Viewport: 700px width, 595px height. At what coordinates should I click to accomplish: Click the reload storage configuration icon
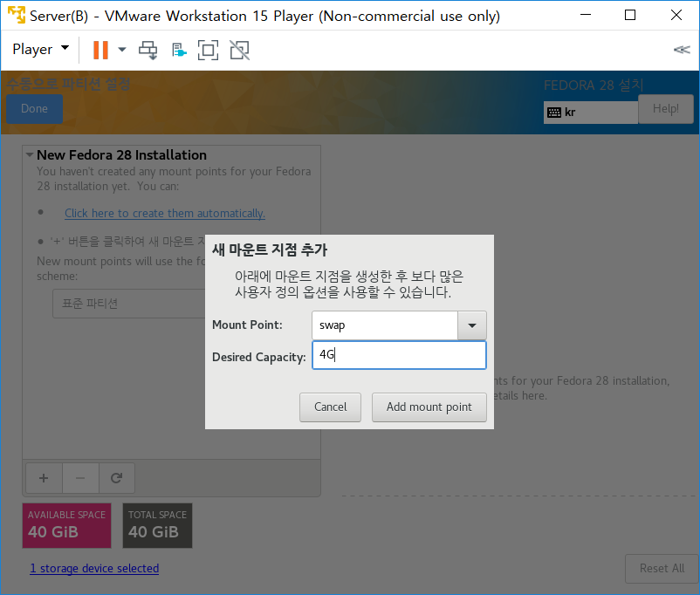point(116,478)
